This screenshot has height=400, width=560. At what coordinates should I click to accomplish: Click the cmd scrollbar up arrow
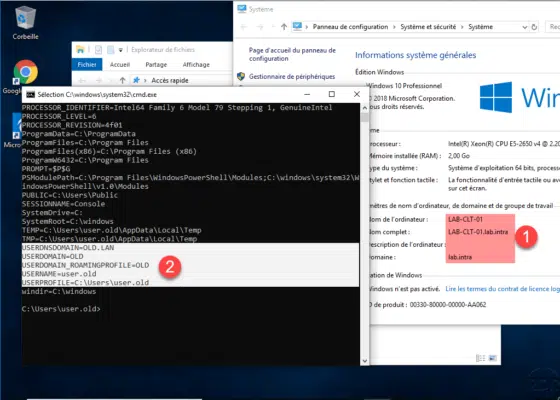point(364,108)
